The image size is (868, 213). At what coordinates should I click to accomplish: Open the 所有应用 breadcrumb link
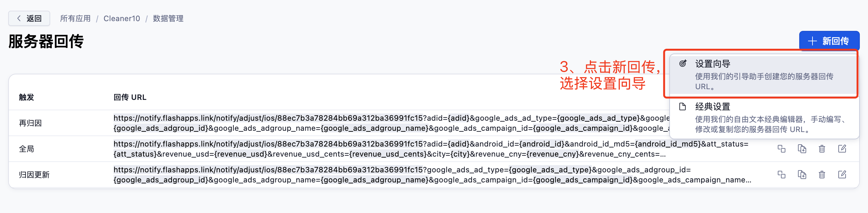coord(75,19)
